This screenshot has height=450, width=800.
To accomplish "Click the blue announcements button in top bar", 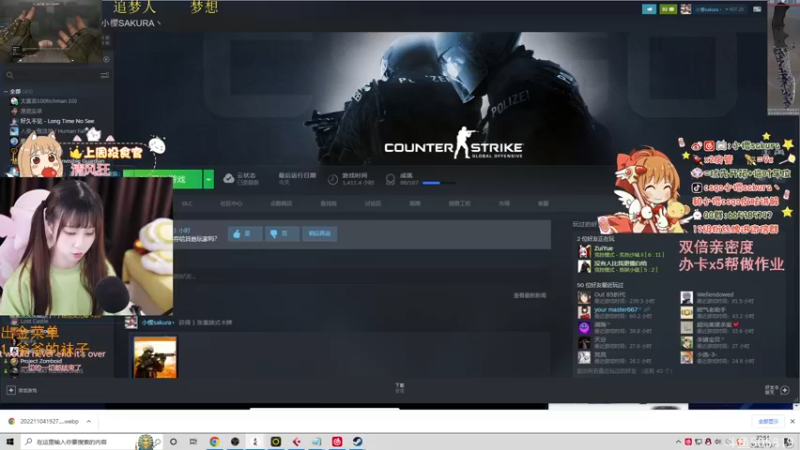I will coord(649,9).
